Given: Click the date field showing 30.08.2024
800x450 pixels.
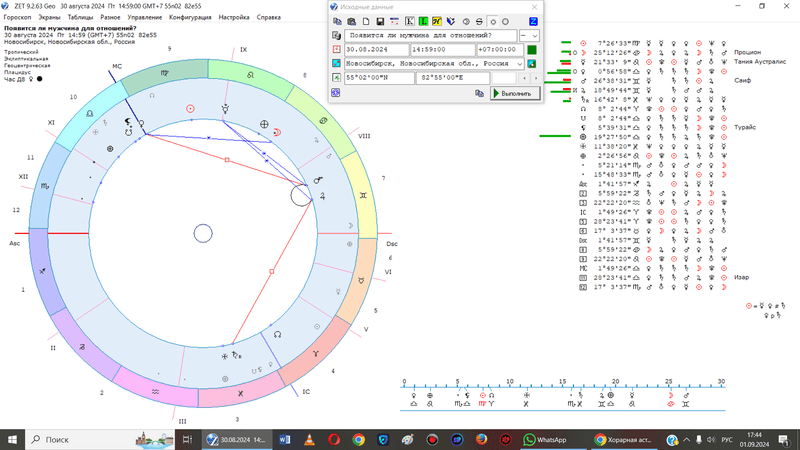Looking at the screenshot, I should (x=375, y=49).
